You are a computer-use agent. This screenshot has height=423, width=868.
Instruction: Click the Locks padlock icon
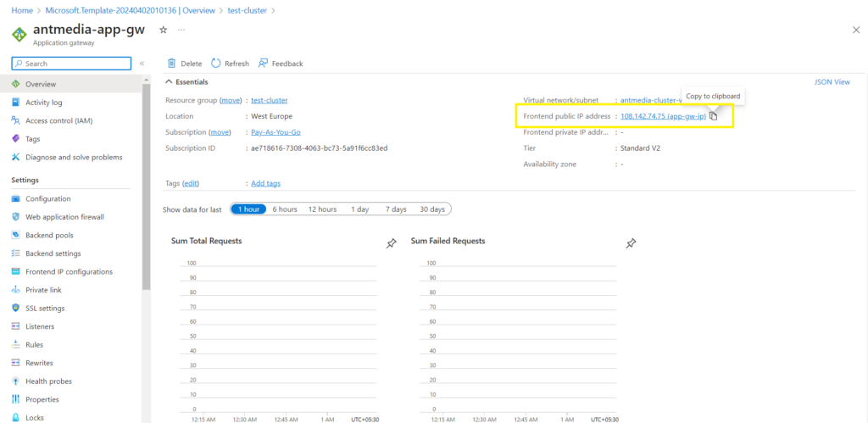[x=15, y=417]
